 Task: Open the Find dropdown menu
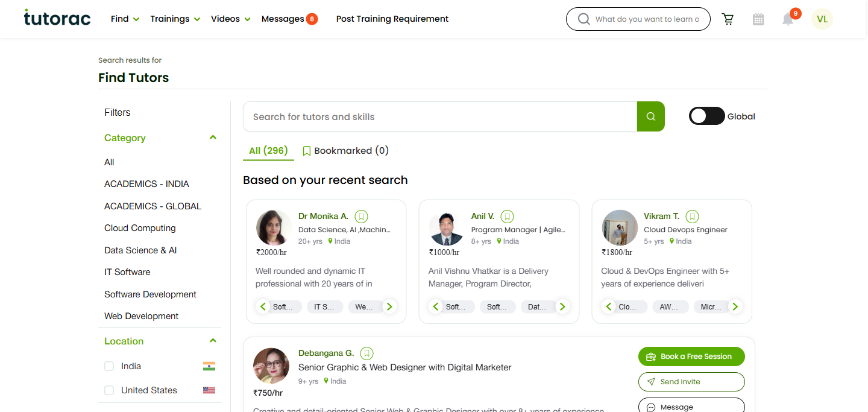[125, 19]
